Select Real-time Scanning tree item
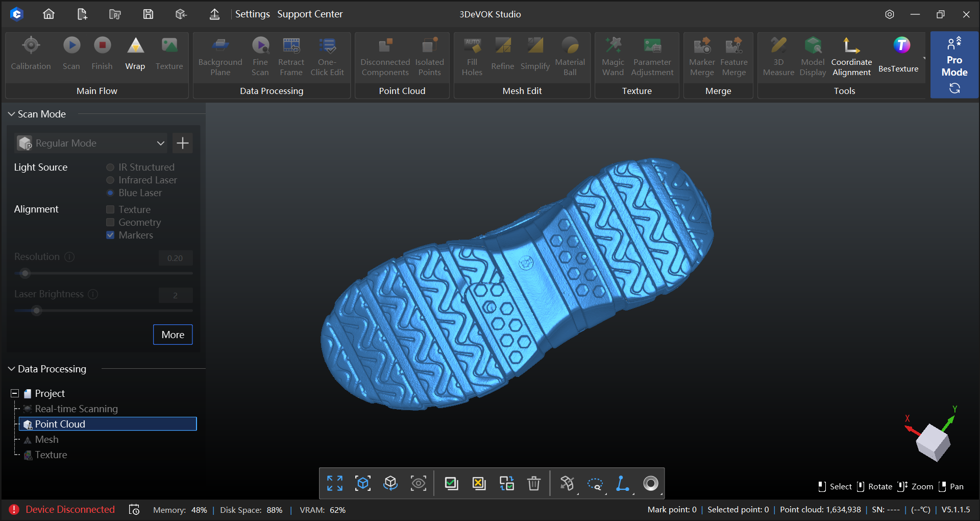This screenshot has height=521, width=980. [76, 409]
